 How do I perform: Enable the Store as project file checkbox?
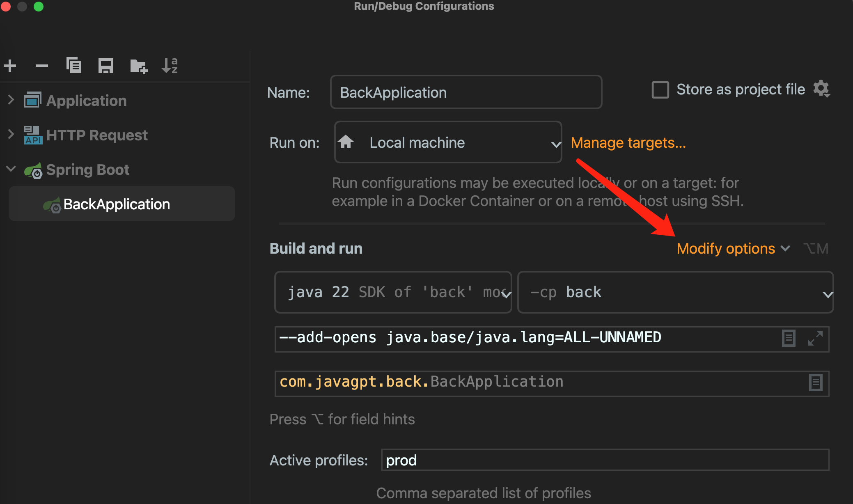point(660,89)
